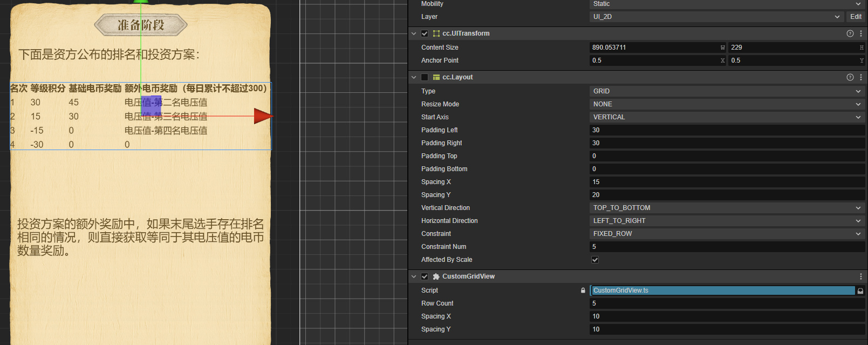Open the Horizontal Direction dropdown
Viewport: 868px width, 345px height.
click(727, 221)
